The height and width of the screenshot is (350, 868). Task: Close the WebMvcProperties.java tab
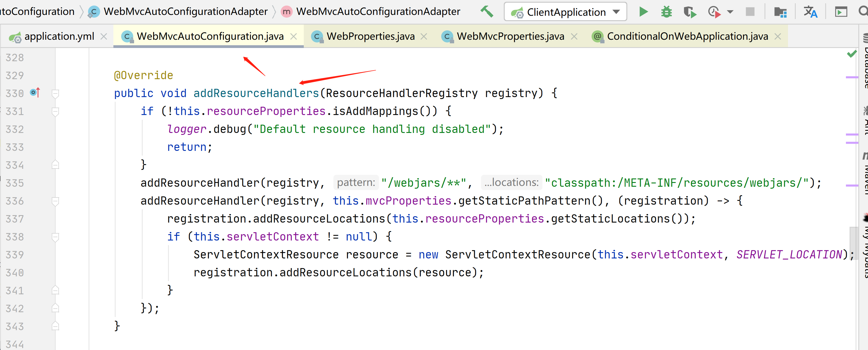pos(574,36)
